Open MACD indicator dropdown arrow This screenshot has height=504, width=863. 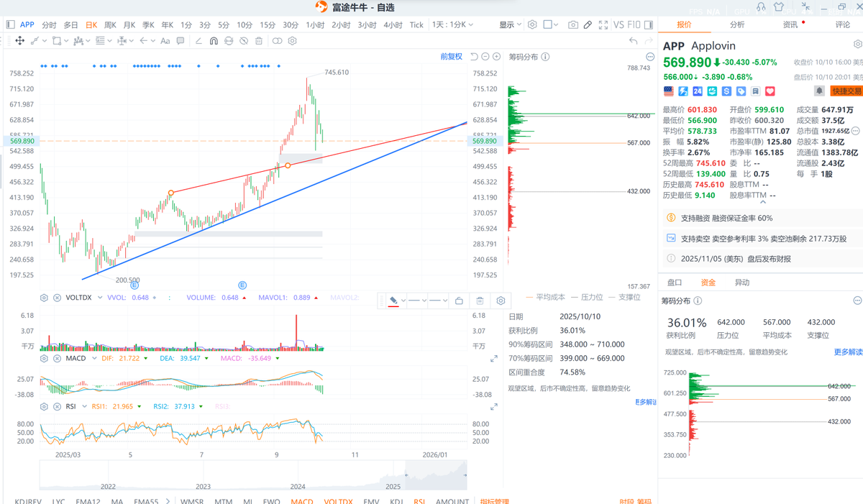93,358
